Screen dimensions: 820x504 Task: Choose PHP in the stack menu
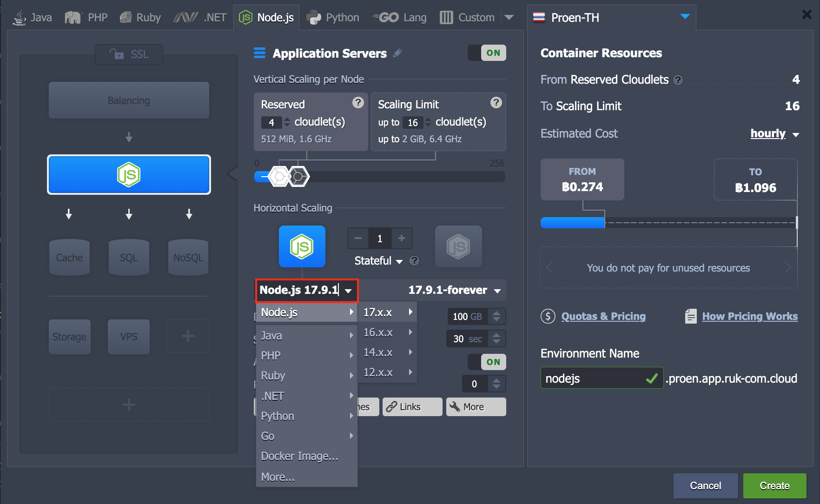coord(307,356)
